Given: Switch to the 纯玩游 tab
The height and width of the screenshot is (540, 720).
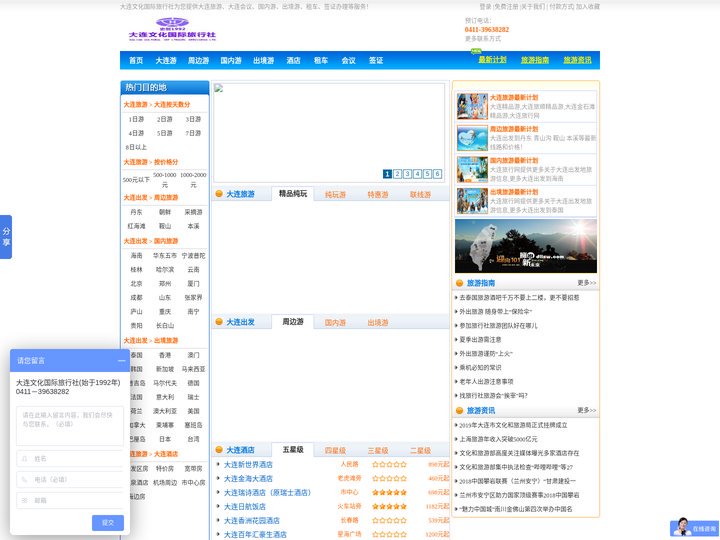Looking at the screenshot, I should [x=335, y=194].
